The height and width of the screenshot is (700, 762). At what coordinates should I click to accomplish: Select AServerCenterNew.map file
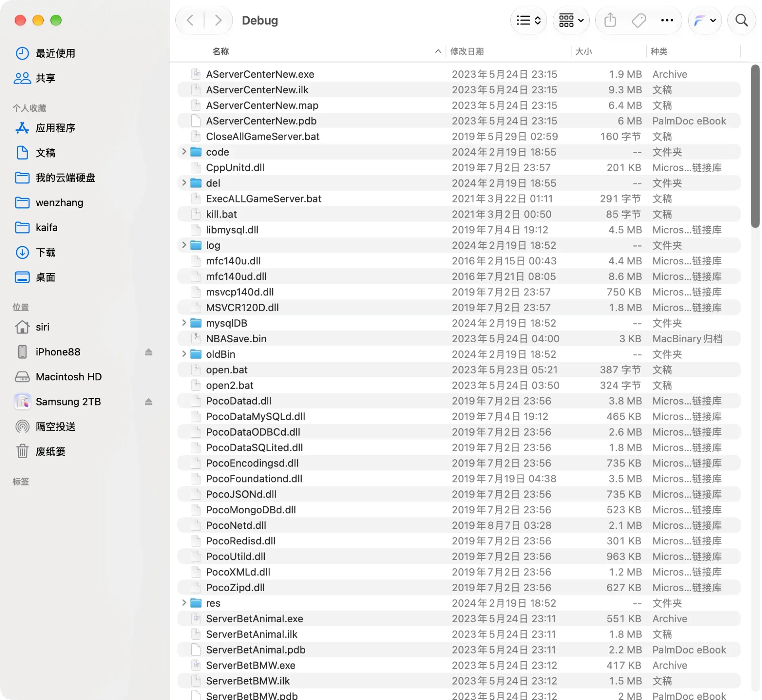(459, 105)
